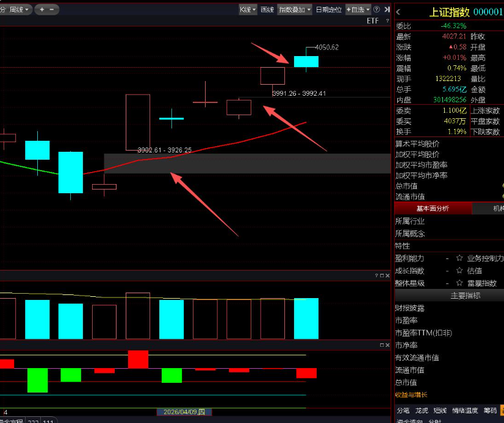Open help for the volume sub-chart
The width and height of the screenshot is (504, 423).
376,276
